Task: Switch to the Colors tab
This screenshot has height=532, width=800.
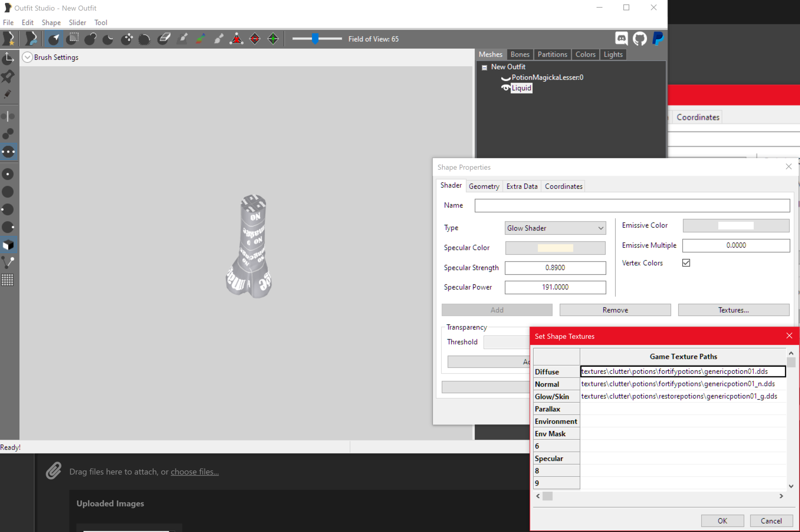Action: pos(585,55)
